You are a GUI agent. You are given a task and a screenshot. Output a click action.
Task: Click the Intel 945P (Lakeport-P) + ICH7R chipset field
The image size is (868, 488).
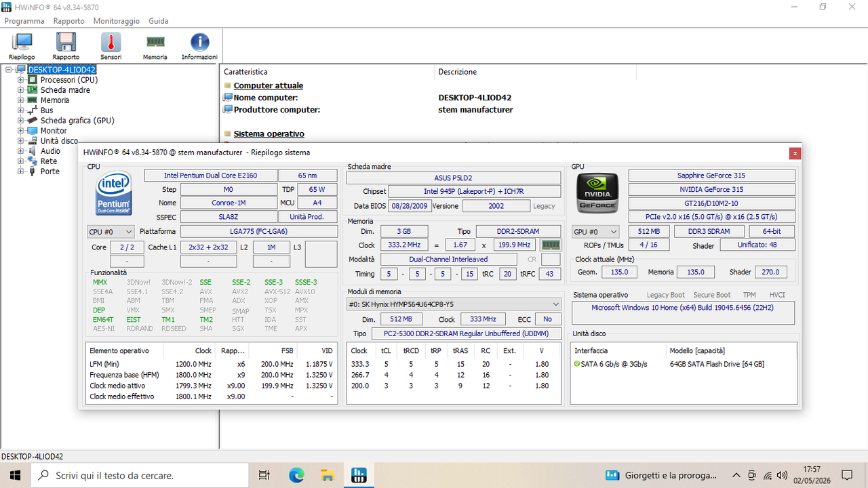[475, 191]
